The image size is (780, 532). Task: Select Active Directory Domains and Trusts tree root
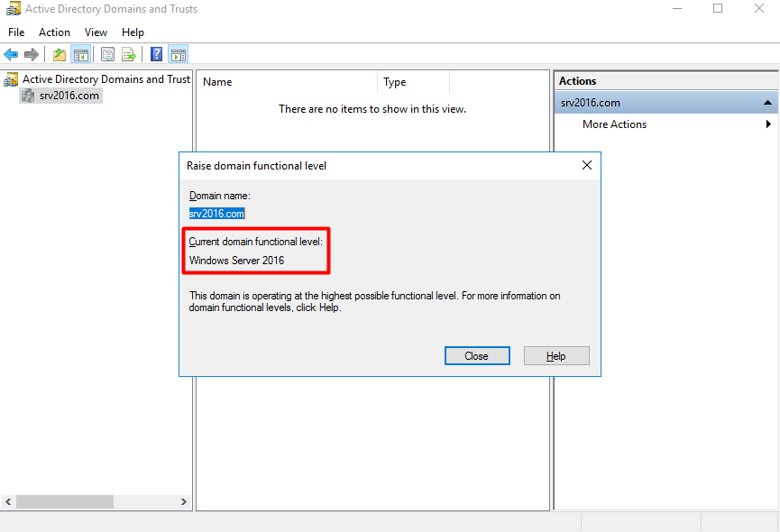(106, 79)
